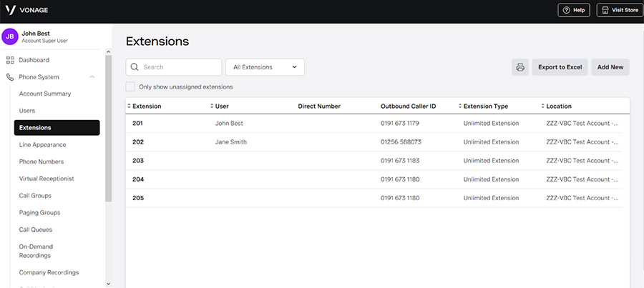The width and height of the screenshot is (644, 288).
Task: Open Virtual Receptionist page
Action: (x=47, y=179)
